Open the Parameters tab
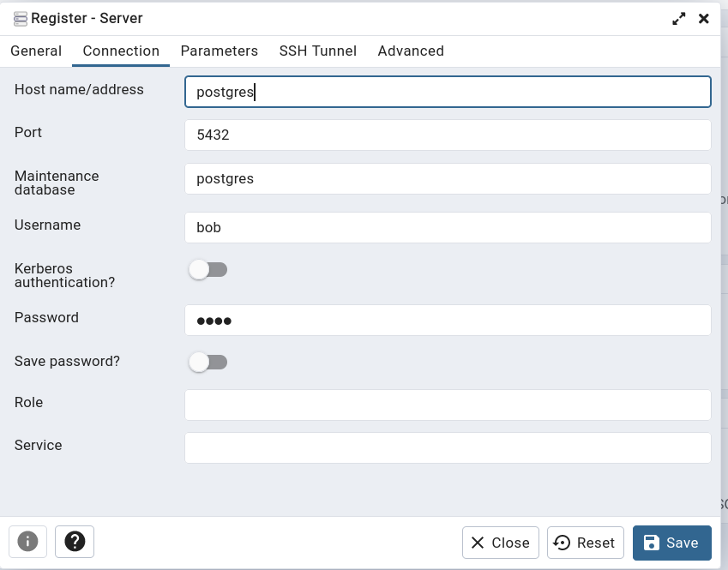This screenshot has height=570, width=728. [219, 51]
